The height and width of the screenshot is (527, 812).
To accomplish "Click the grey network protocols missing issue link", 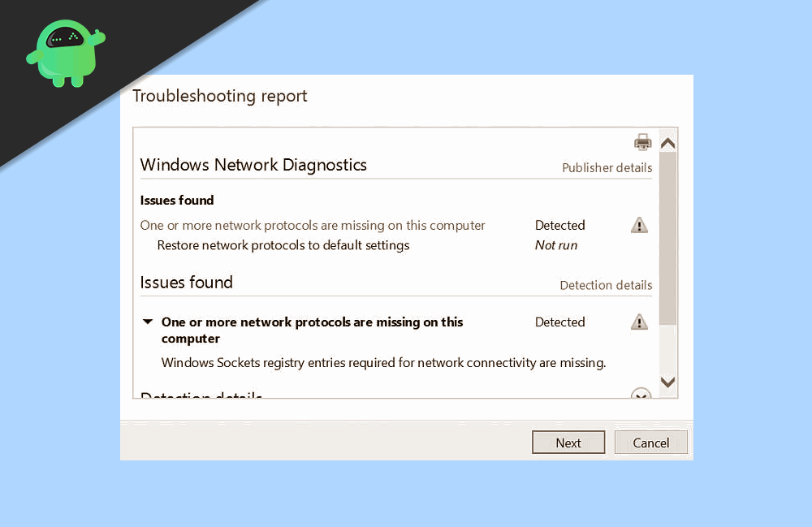I will [x=313, y=226].
